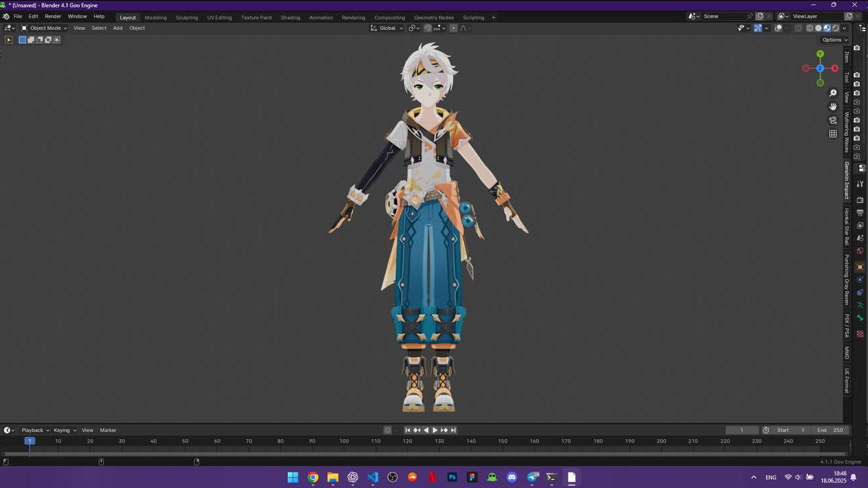Open the Genshin Impact sidebar tab
Viewport: 868px width, 488px height.
[846, 180]
